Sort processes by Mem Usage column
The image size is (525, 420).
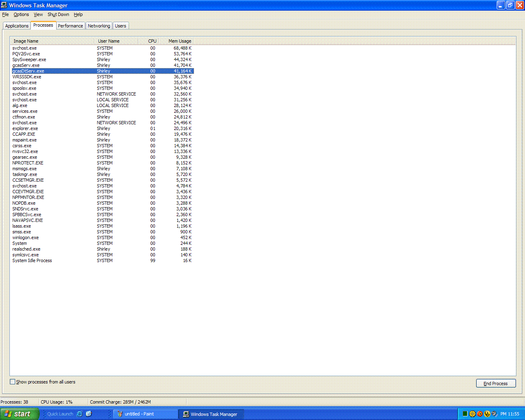(180, 41)
